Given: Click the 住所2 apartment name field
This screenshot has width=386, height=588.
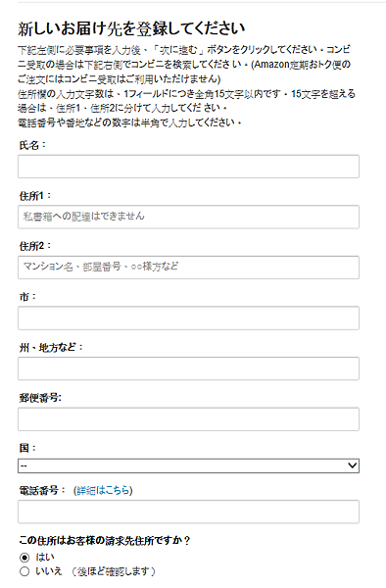Looking at the screenshot, I should [188, 268].
